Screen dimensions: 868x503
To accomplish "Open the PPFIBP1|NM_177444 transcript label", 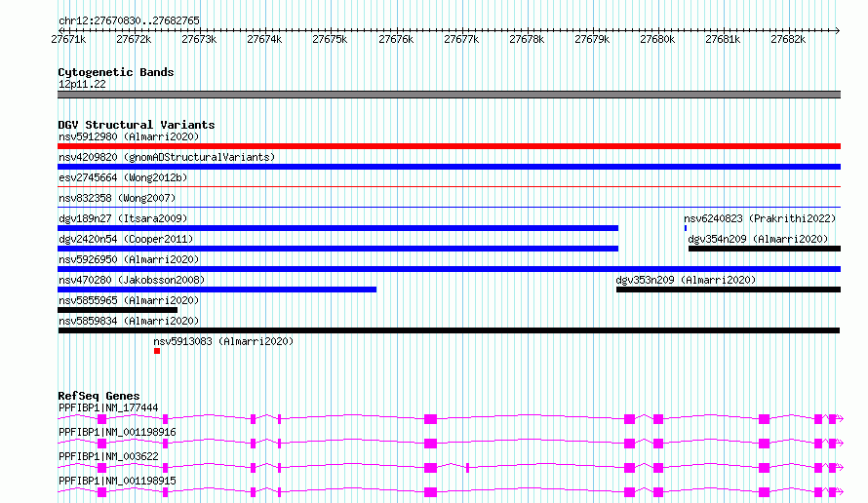I will click(x=108, y=407).
